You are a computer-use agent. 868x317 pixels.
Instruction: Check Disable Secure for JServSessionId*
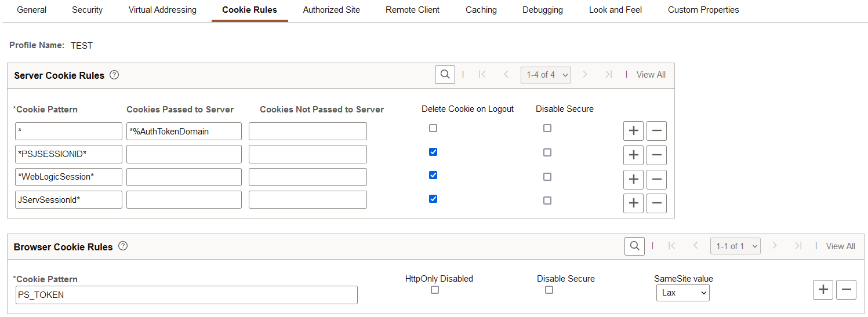(547, 201)
